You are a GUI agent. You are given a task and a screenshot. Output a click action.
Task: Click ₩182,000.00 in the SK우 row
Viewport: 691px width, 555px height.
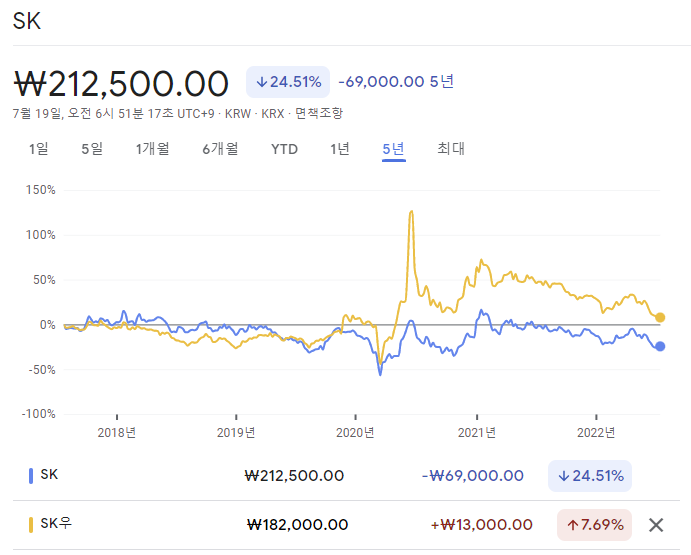coord(297,525)
